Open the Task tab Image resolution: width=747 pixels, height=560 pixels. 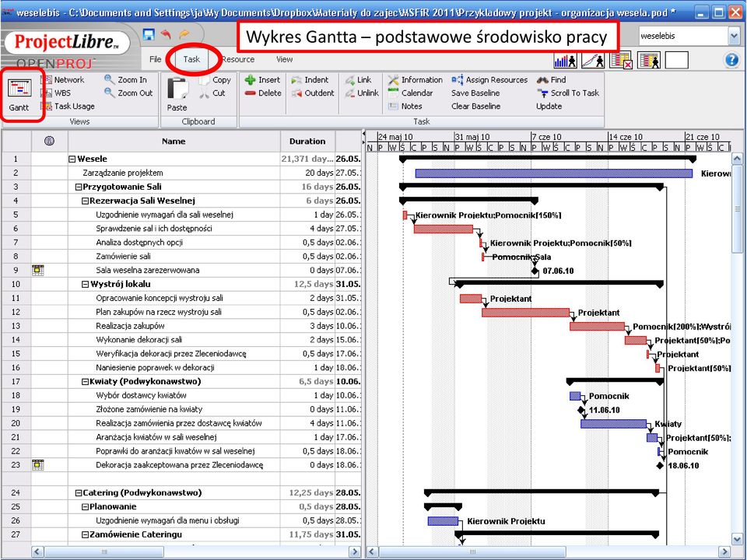coord(191,60)
